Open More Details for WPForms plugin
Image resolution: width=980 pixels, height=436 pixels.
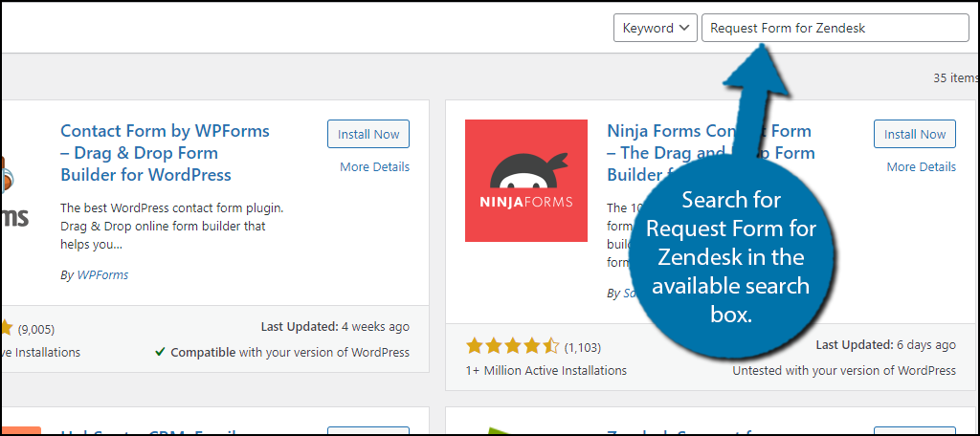click(x=374, y=166)
